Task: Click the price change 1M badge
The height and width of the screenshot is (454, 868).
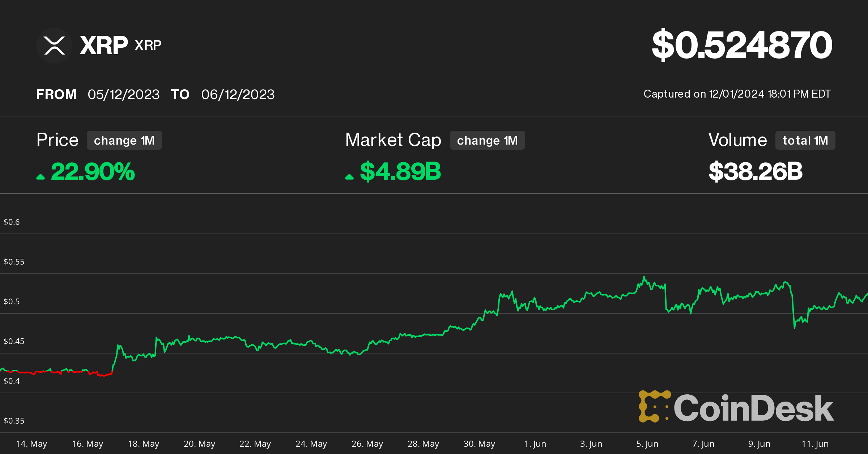Action: [124, 140]
